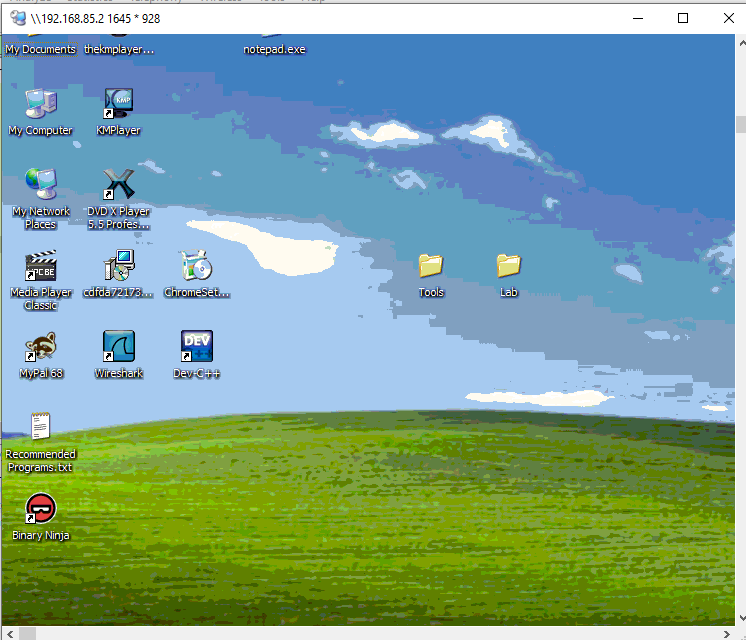The height and width of the screenshot is (640, 746).
Task: Open the Wireshark shortcut
Action: click(118, 347)
